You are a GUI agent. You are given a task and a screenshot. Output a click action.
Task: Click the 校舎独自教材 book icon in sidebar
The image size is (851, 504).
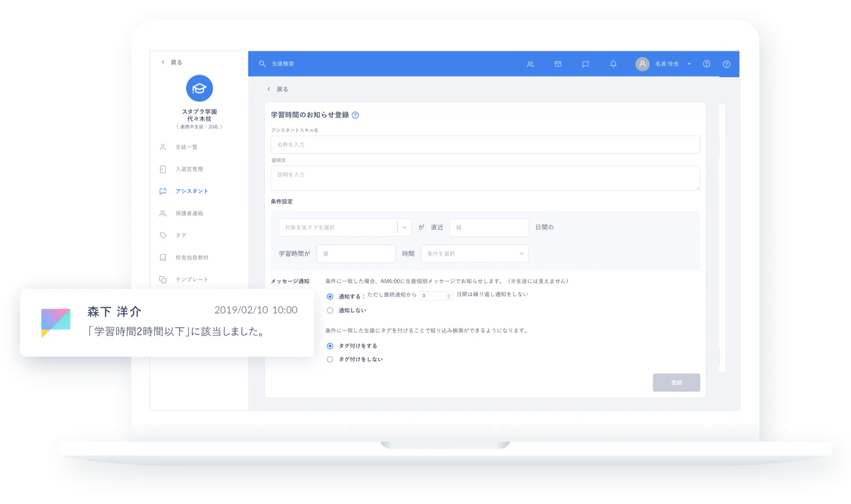[163, 258]
